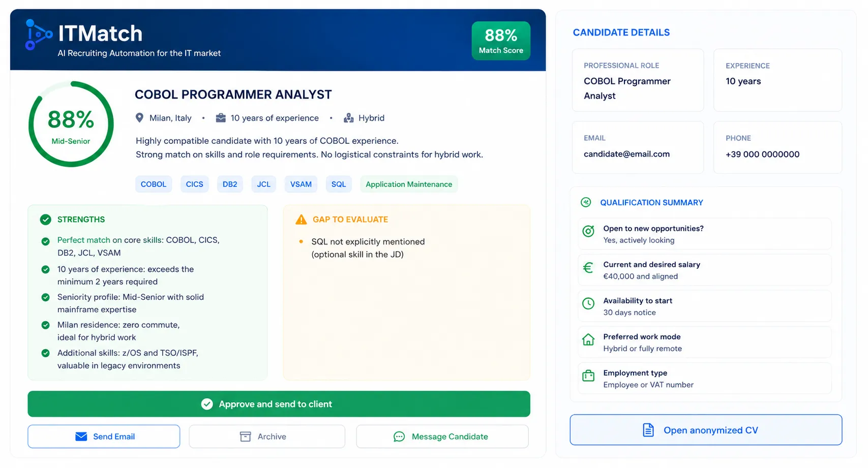Screen dimensions: 868x468
Task: Click the chat bubble icon on Message Candidate
Action: click(399, 436)
